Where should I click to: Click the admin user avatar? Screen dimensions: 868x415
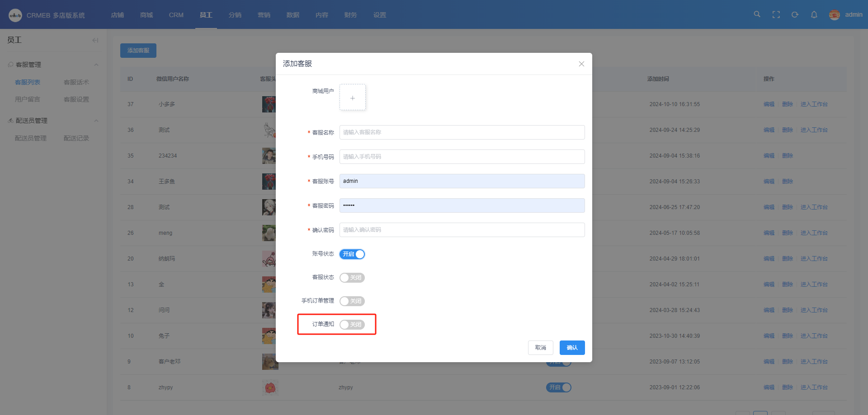click(834, 14)
